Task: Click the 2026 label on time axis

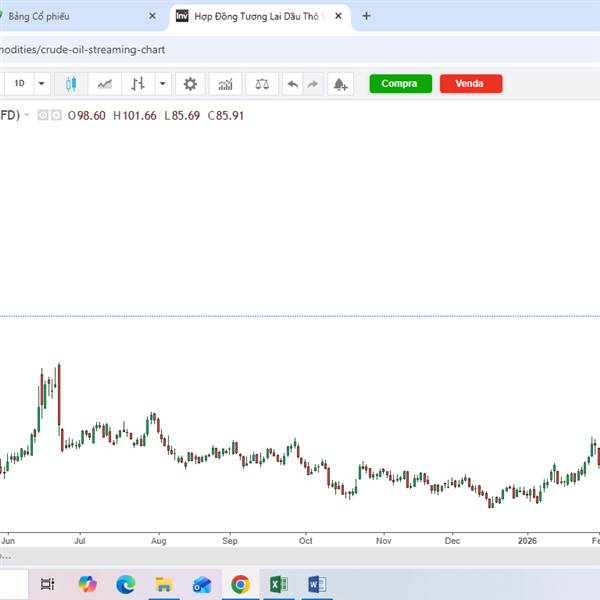Action: click(527, 541)
